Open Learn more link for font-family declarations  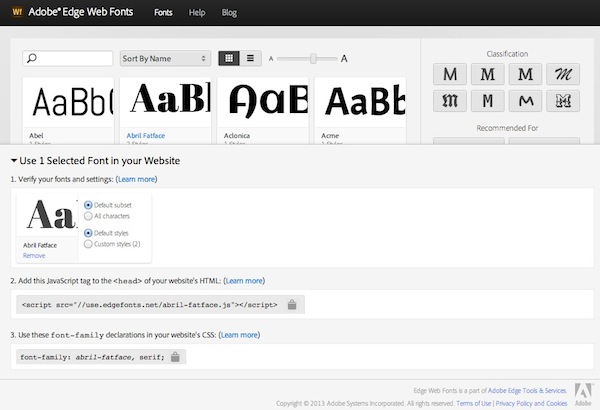[239, 335]
